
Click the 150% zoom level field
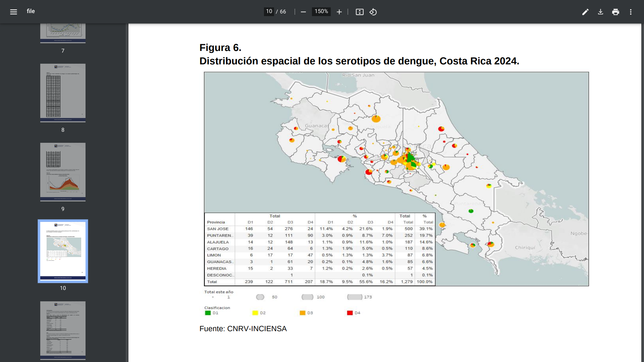coord(321,11)
